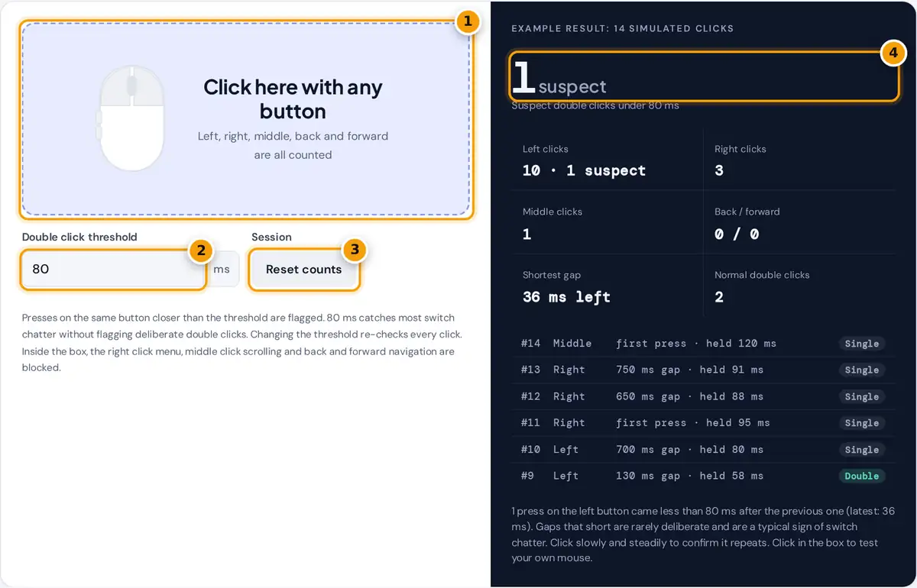Select log row #10 Left 700 ms gap
Screen dimensions: 917x588
pos(703,450)
